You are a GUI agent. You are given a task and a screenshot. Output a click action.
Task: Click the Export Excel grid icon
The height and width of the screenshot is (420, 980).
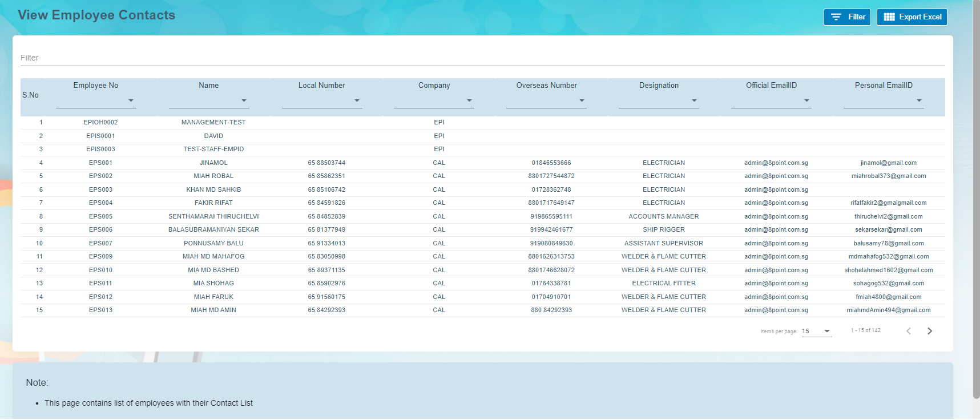[x=889, y=17]
